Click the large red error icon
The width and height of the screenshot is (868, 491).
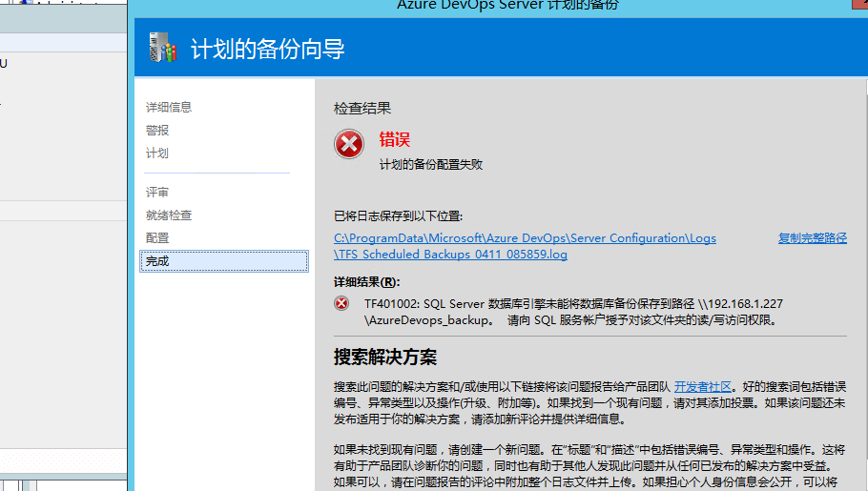point(349,145)
